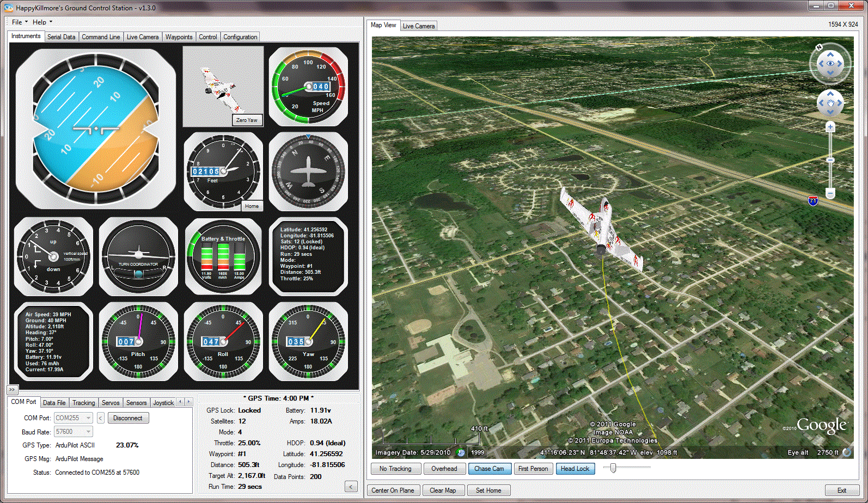Click the North indicator on compass ring

coord(819,47)
